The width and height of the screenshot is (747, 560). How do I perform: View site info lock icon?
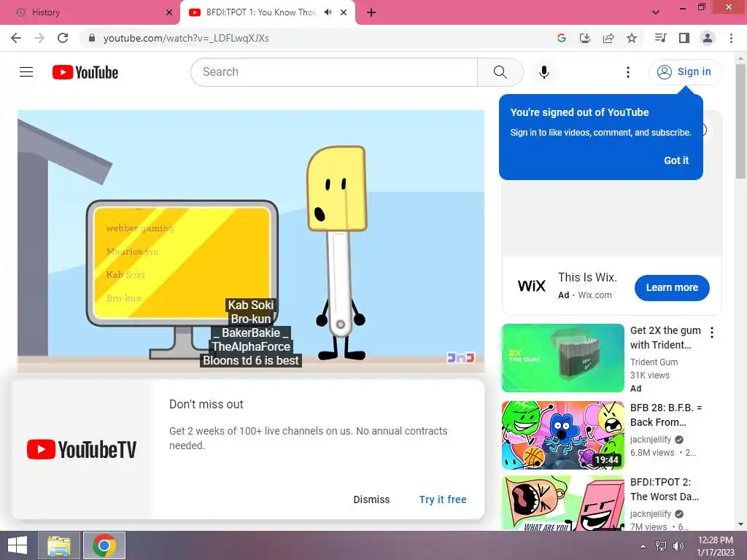92,38
